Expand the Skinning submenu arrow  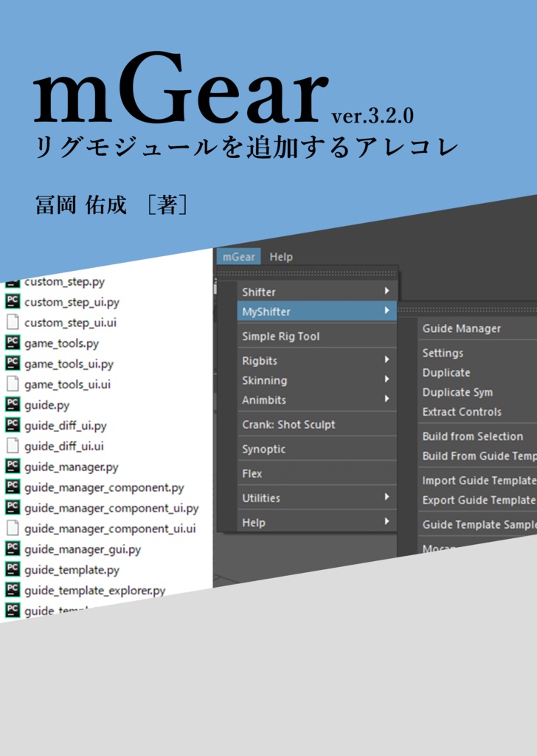pyautogui.click(x=387, y=379)
